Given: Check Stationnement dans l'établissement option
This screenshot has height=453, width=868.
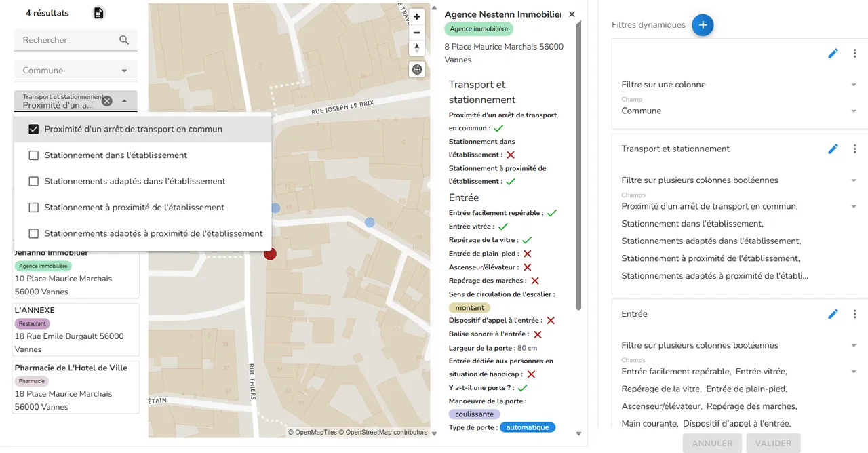Looking at the screenshot, I should pyautogui.click(x=34, y=155).
